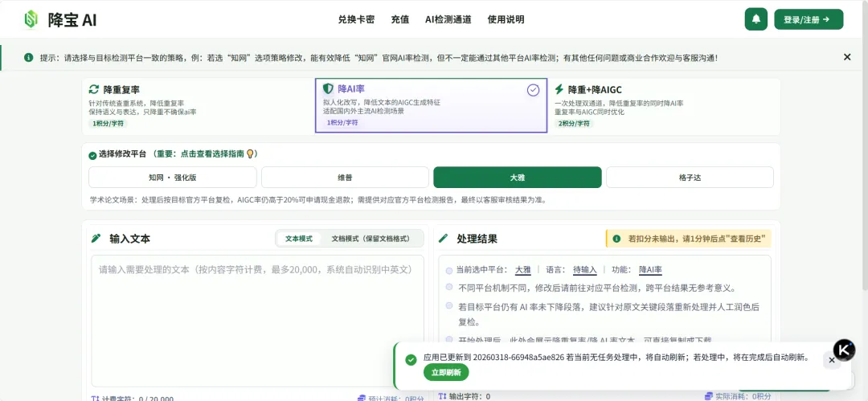Click the lightning icon beside 降重+降AIGC
The image size is (868, 401).
click(x=559, y=89)
